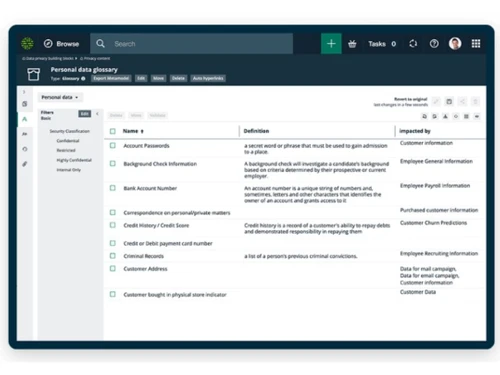Click the save view disk icon
The image size is (500, 375).
tap(449, 101)
